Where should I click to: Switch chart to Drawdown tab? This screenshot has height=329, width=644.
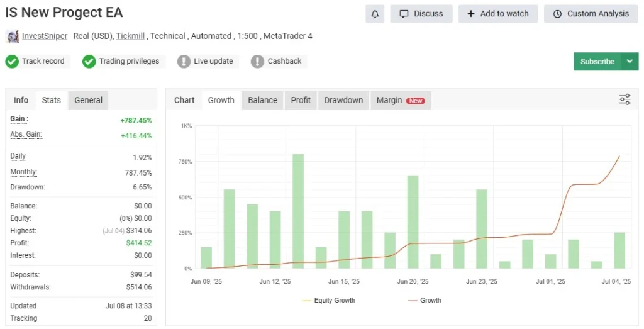point(343,100)
